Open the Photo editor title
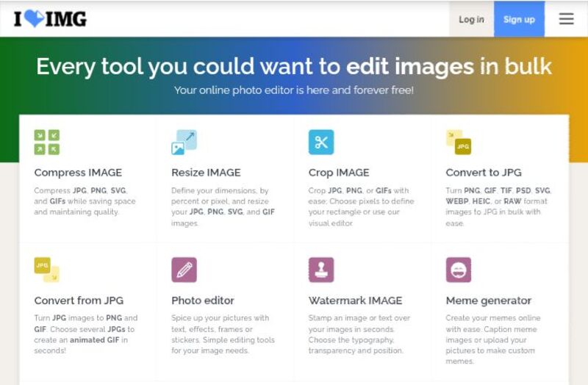 [x=203, y=301]
